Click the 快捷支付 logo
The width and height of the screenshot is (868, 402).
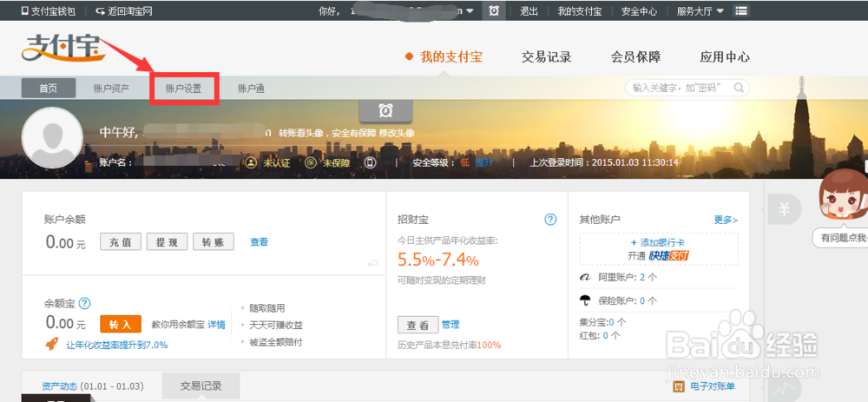coord(669,256)
